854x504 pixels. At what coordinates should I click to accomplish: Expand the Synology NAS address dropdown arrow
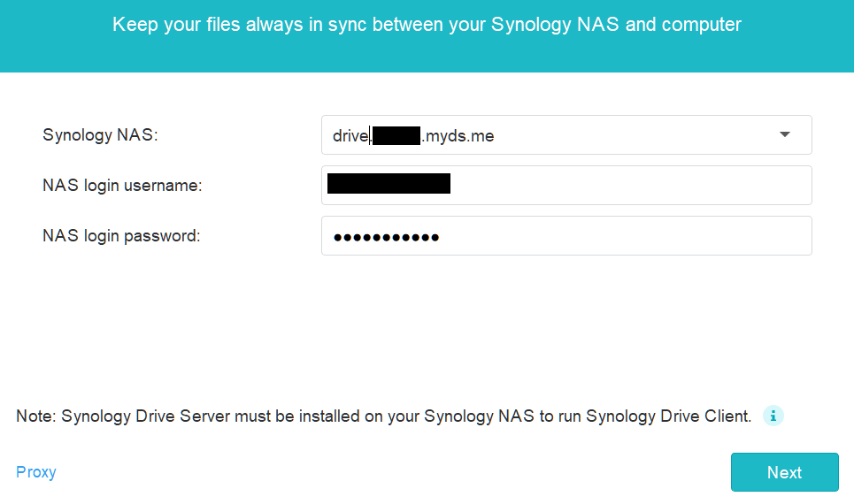pos(785,134)
